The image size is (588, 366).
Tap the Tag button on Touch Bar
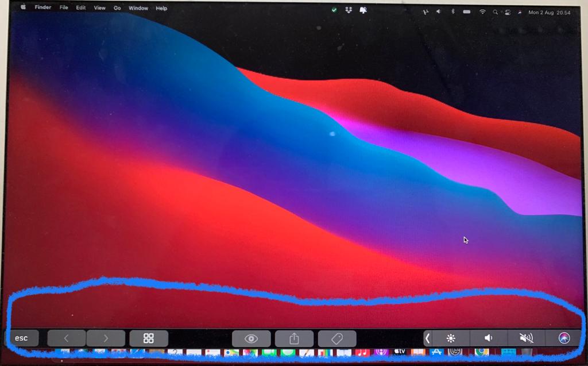tap(336, 338)
